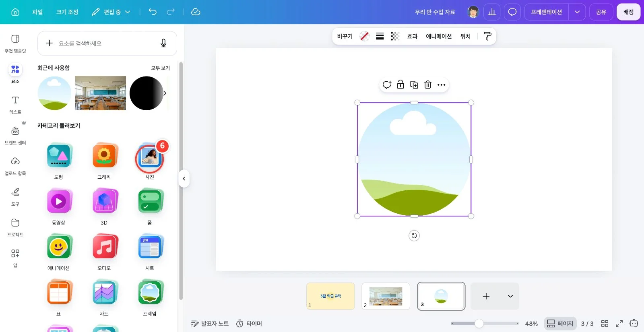Viewport: 644px width, 332px height.
Task: Toggle the 페이지 pages view button
Action: 560,324
